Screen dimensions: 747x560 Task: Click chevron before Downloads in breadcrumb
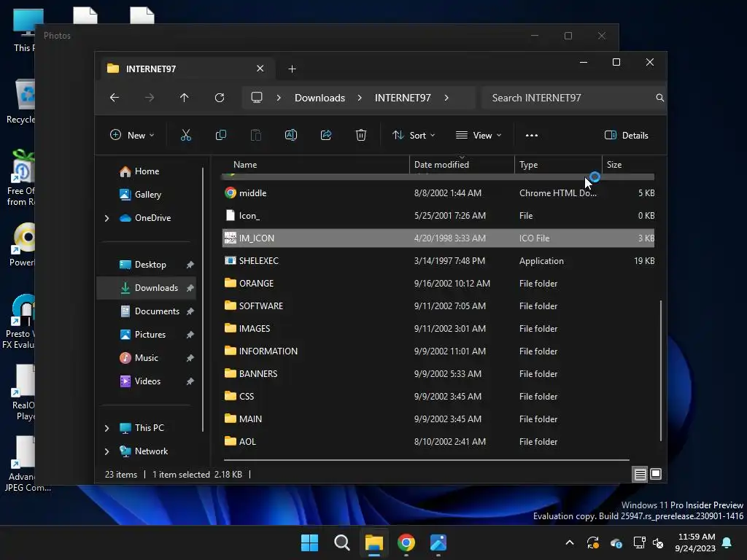coord(279,98)
